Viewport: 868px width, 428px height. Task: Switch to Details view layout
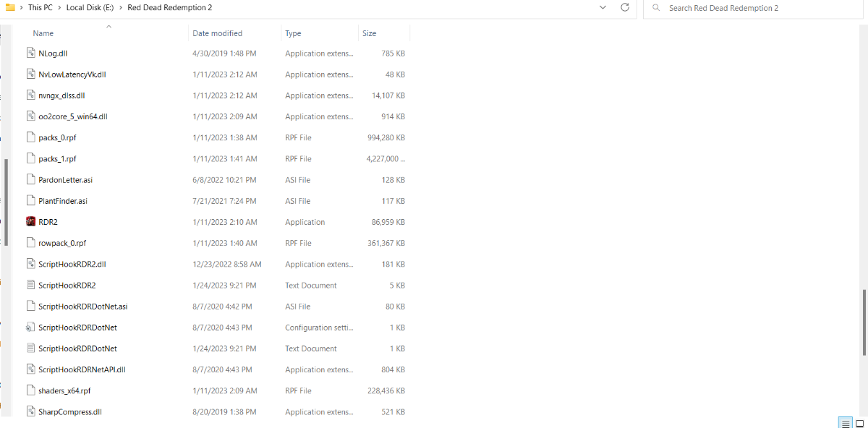click(x=845, y=422)
